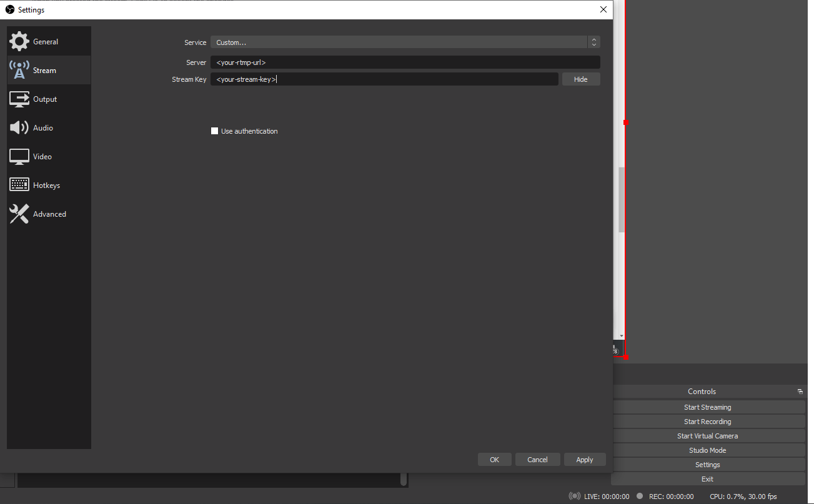This screenshot has width=814, height=504.
Task: Enable Studio Mode
Action: coord(707,450)
